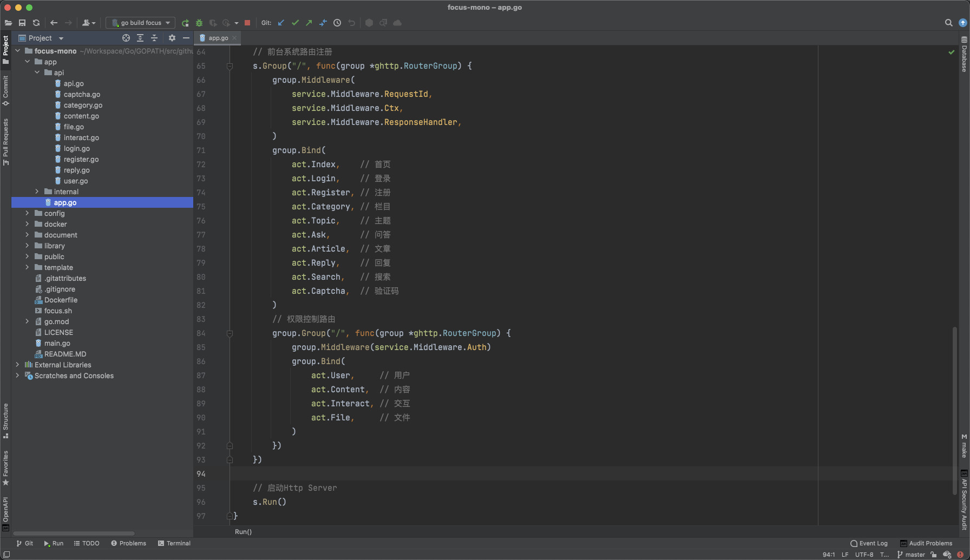This screenshot has height=560, width=970.
Task: Click the Git Update Project arrow
Action: 281,23
